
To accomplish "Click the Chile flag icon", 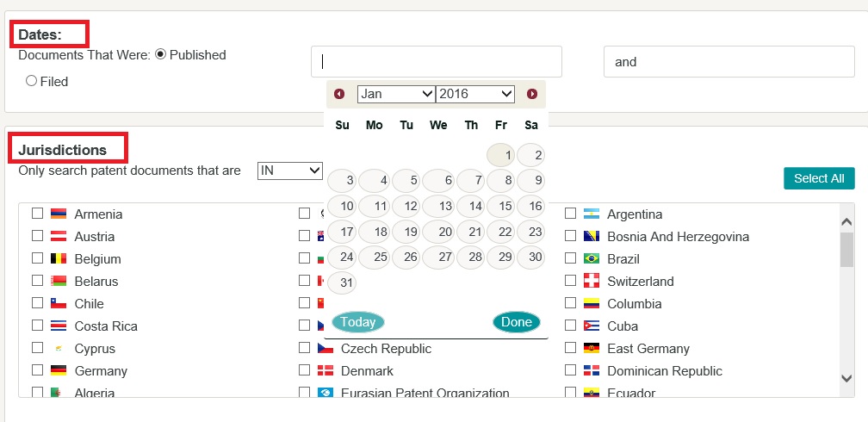I will pyautogui.click(x=59, y=303).
